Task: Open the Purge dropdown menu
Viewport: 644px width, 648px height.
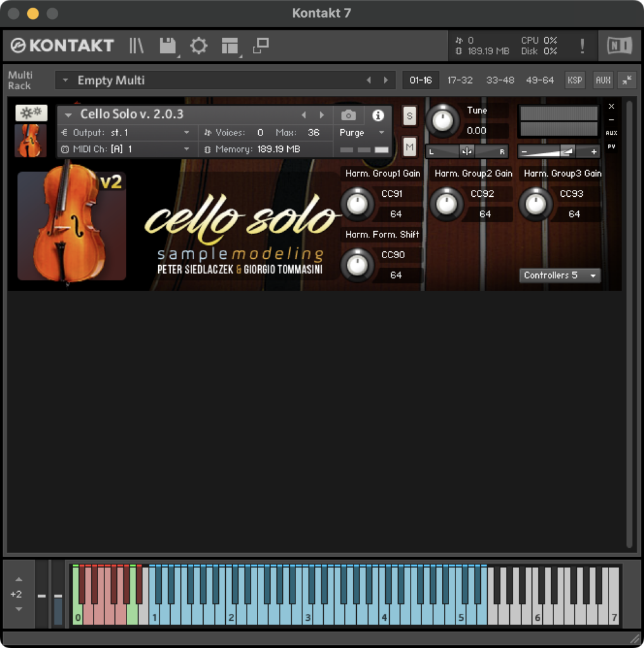Action: click(362, 133)
